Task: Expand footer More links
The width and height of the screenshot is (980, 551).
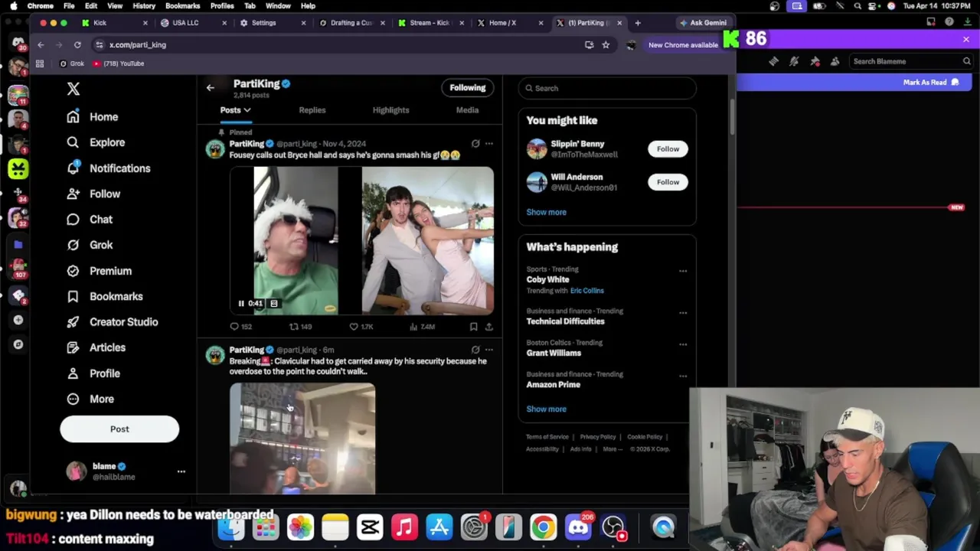Action: click(612, 449)
